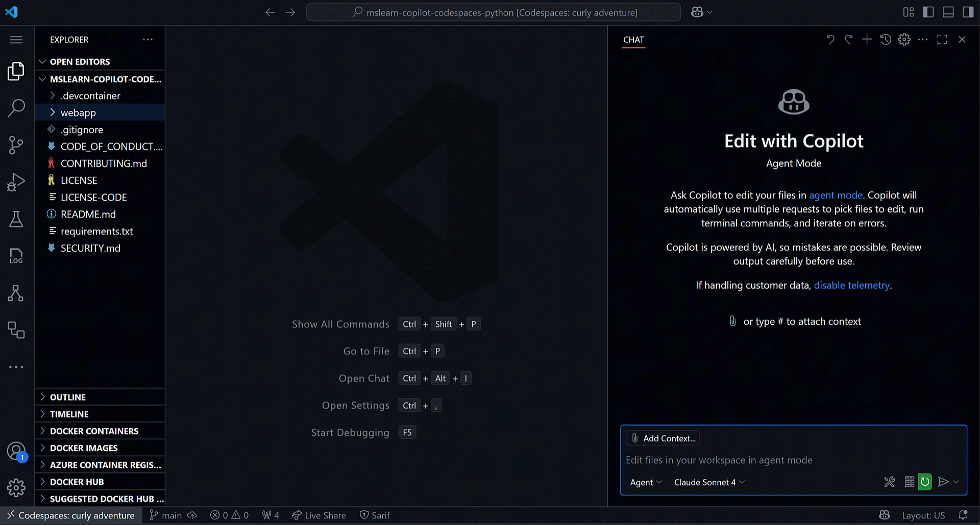Follow the disable telemetry link
This screenshot has height=525, width=980.
851,285
